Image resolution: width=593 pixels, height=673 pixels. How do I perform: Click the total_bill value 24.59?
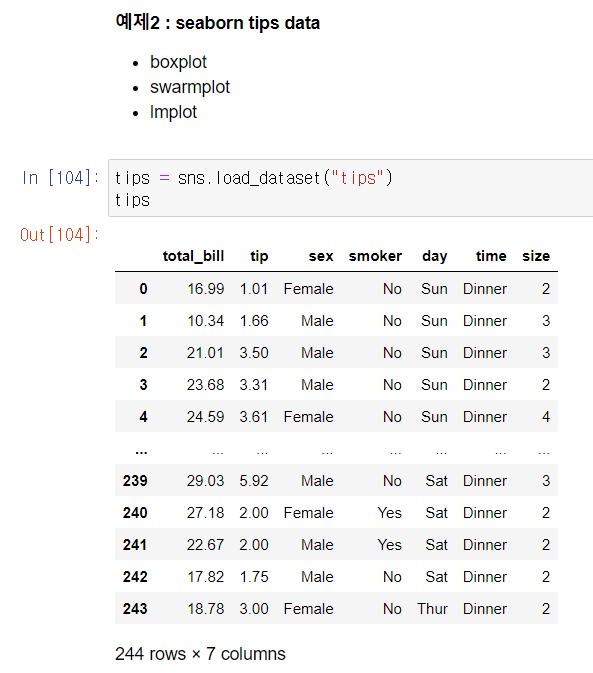point(205,417)
